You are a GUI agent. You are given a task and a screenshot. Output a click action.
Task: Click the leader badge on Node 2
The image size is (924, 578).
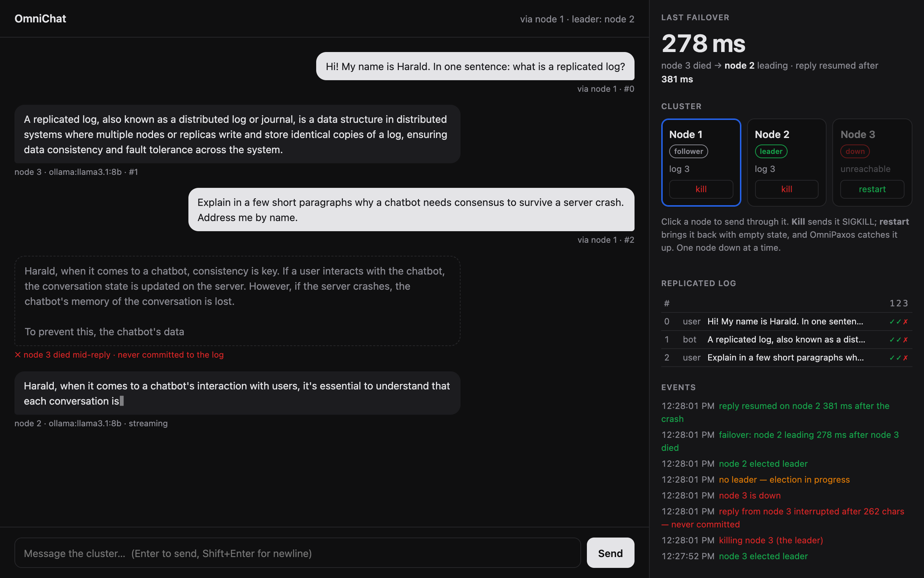coord(771,151)
